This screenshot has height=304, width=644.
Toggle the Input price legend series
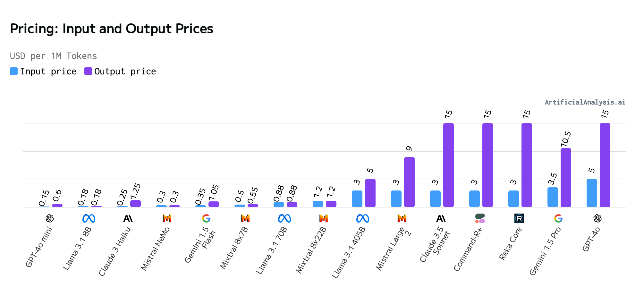click(48, 71)
